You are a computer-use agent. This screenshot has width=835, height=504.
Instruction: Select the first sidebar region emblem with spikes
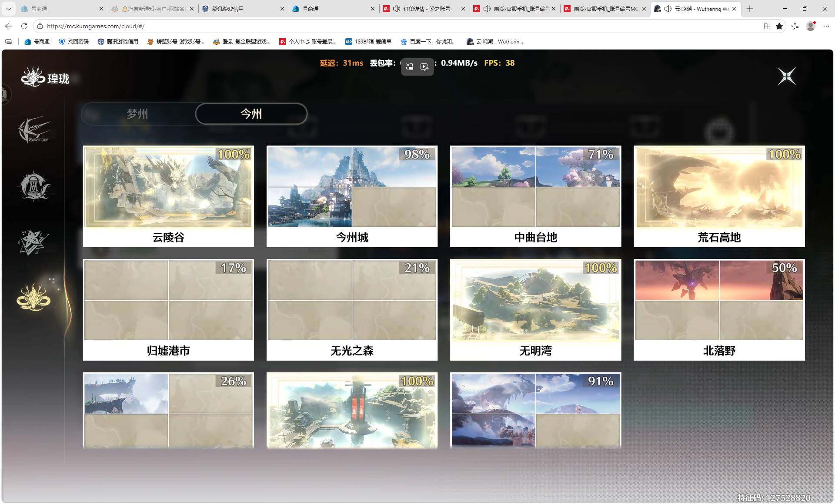click(33, 129)
